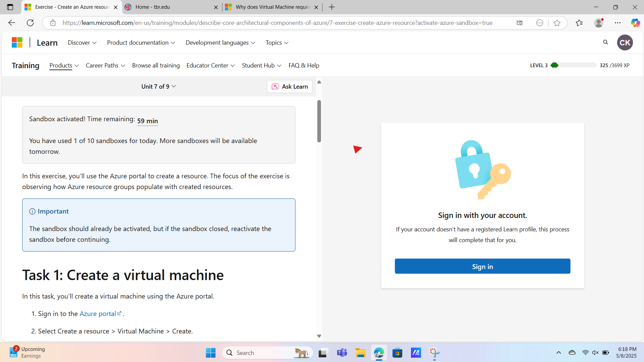Open FAQ & Help page
This screenshot has width=644, height=362.
click(304, 65)
